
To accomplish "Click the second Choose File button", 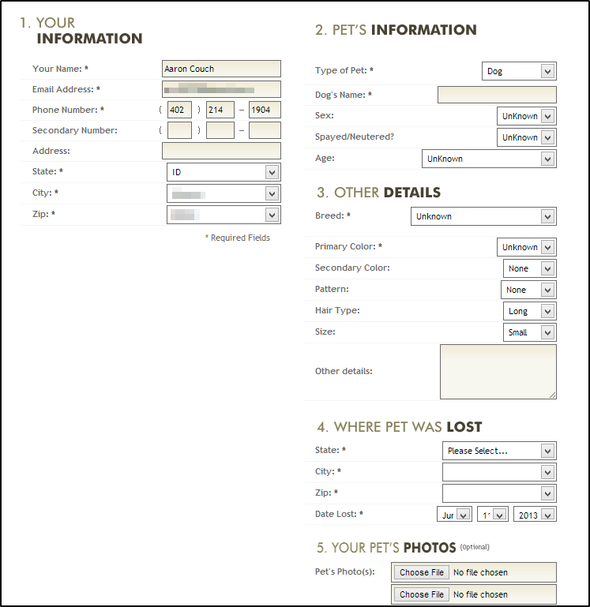I will click(421, 594).
